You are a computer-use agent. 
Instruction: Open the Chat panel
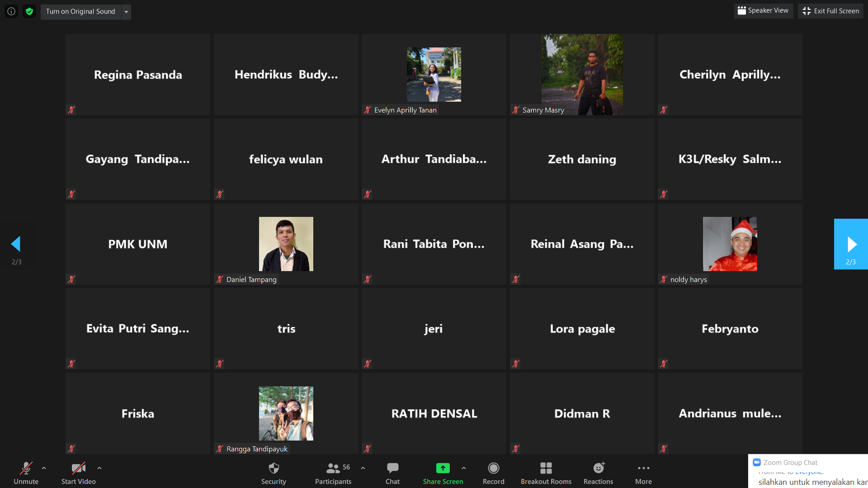click(392, 473)
